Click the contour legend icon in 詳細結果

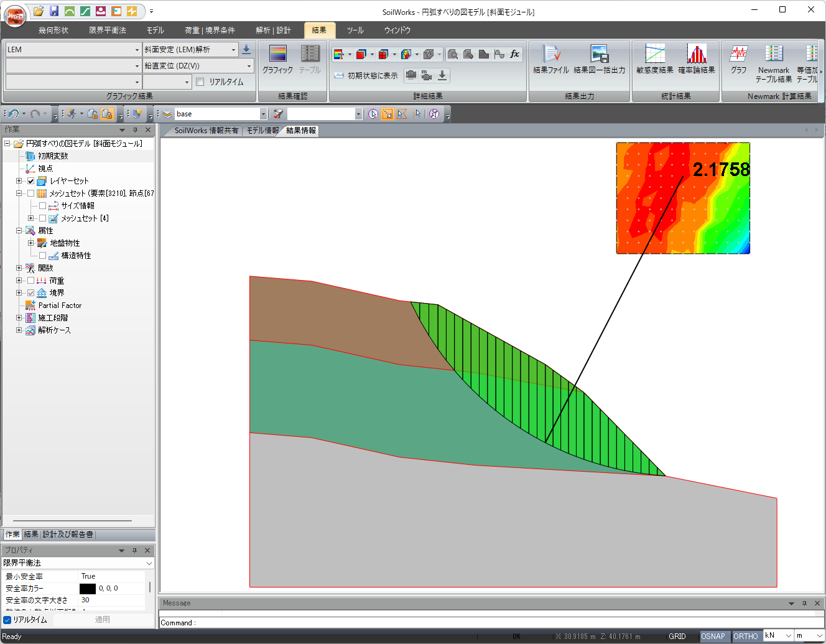click(339, 54)
